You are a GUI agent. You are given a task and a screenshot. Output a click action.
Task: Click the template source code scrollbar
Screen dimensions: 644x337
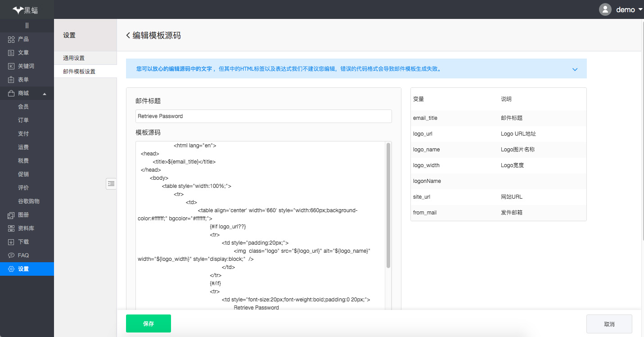click(x=388, y=205)
